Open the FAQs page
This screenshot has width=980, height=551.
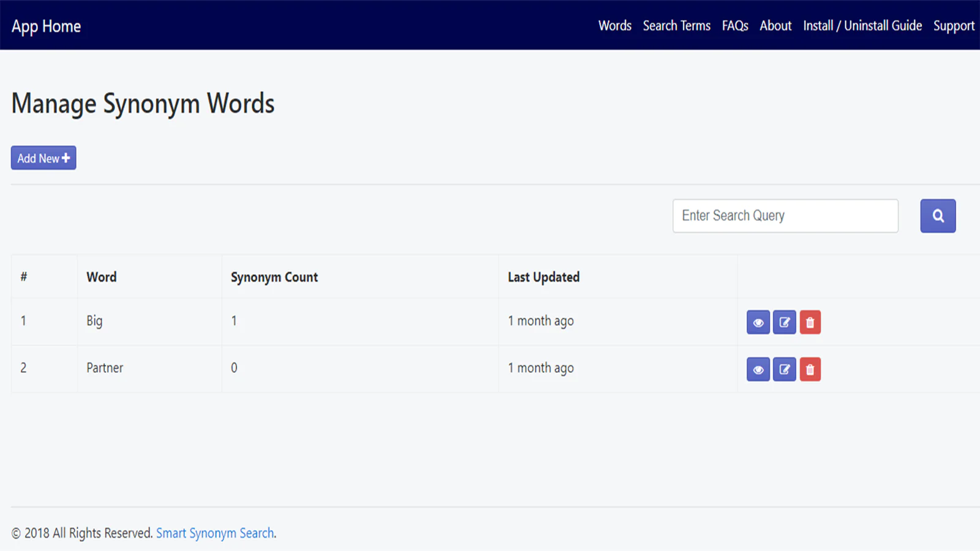[x=734, y=26]
